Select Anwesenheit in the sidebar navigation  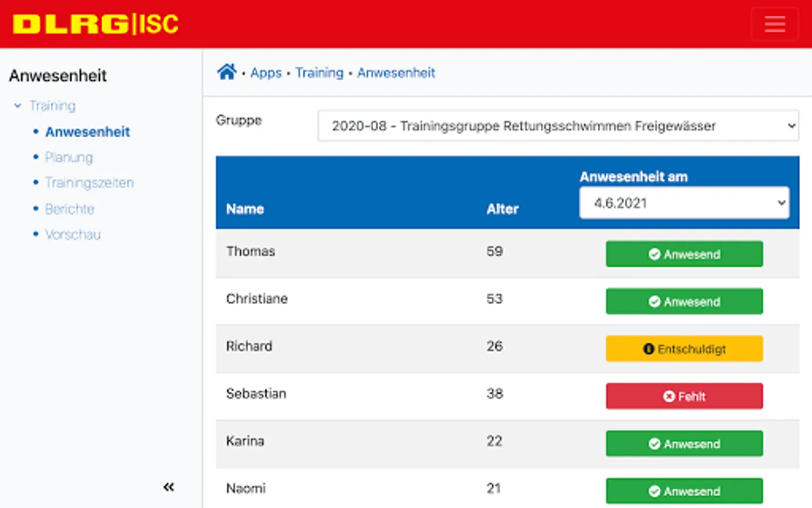point(87,132)
